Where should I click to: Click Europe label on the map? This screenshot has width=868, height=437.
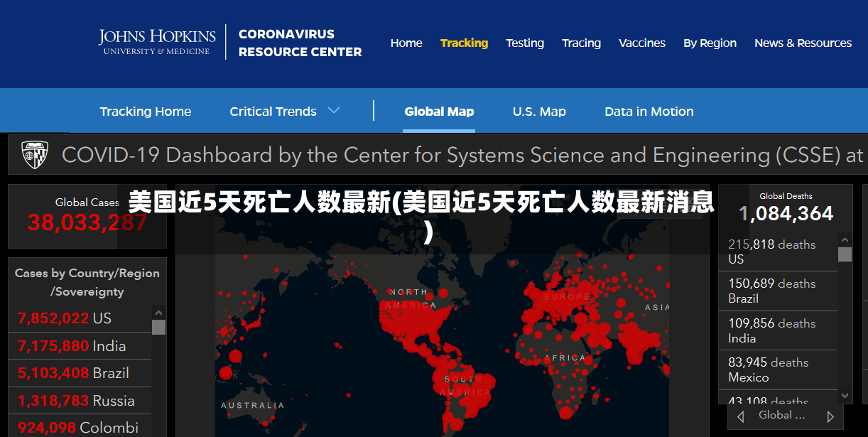(567, 296)
